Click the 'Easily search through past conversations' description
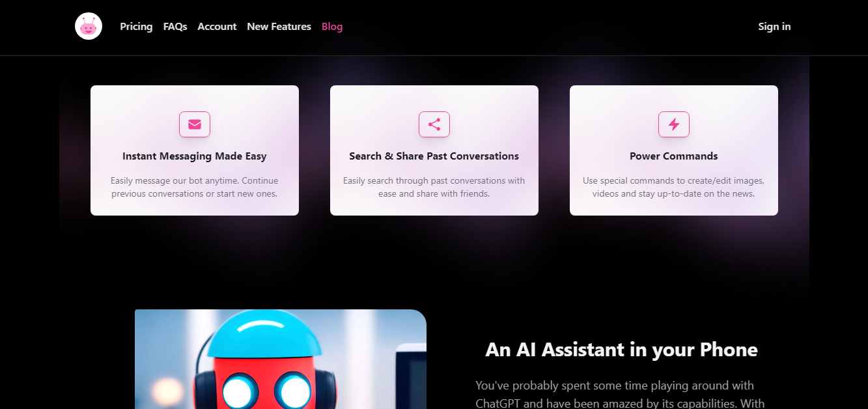868x409 pixels. (434, 187)
